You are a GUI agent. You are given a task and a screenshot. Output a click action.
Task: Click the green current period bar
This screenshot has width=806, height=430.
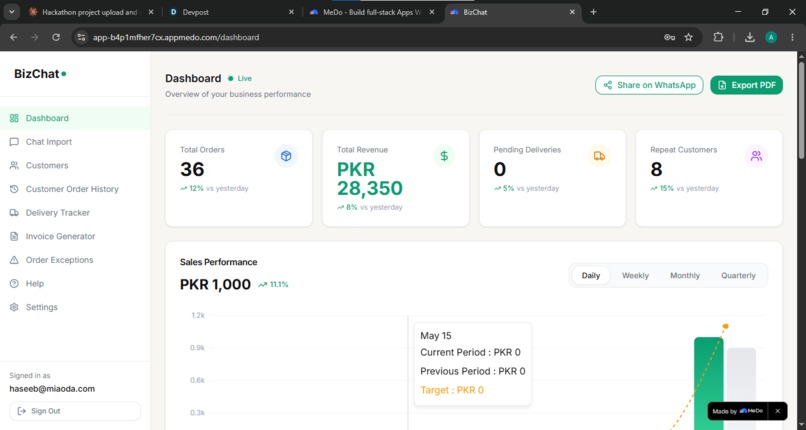point(708,383)
